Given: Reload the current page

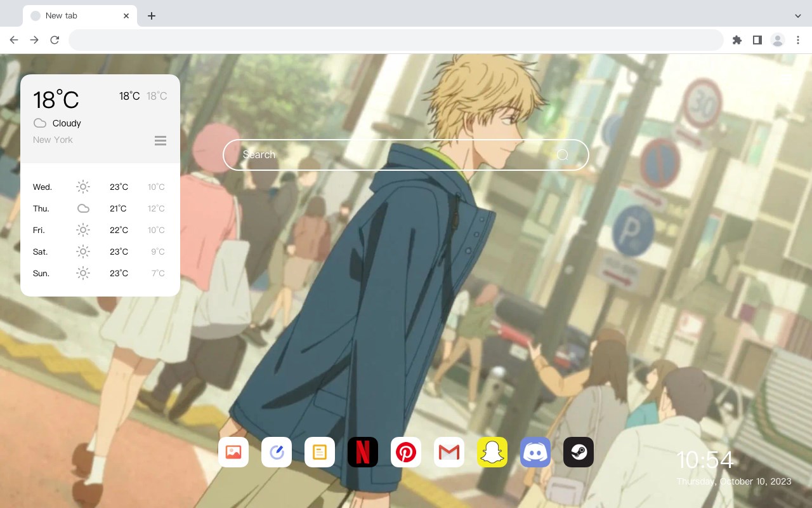Looking at the screenshot, I should (x=55, y=40).
